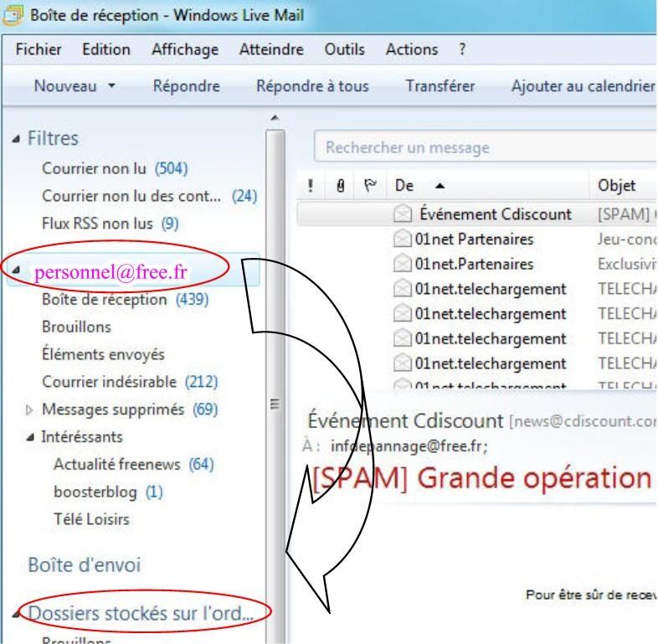Click the Transférer button
This screenshot has height=644, width=658.
tap(440, 86)
